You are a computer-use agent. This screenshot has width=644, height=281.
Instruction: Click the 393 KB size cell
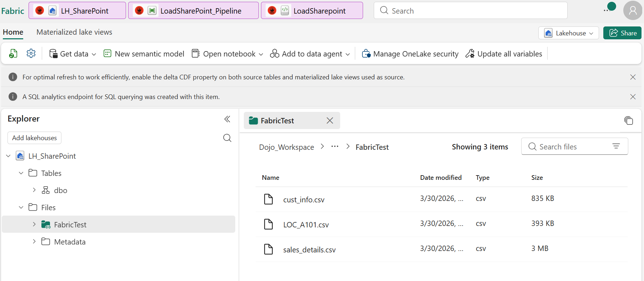(543, 223)
